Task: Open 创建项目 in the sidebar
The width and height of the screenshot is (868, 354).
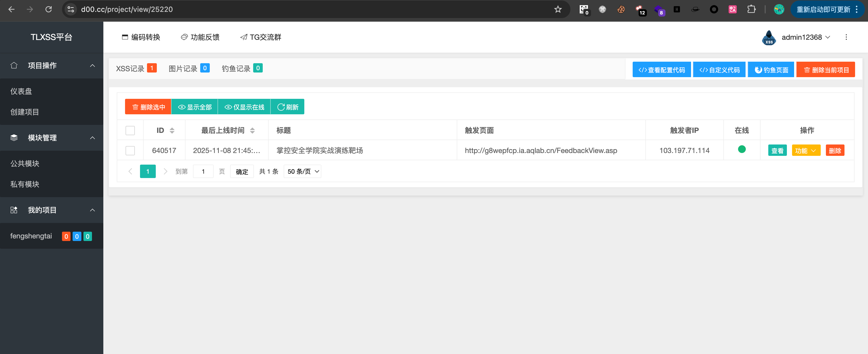Action: [25, 112]
